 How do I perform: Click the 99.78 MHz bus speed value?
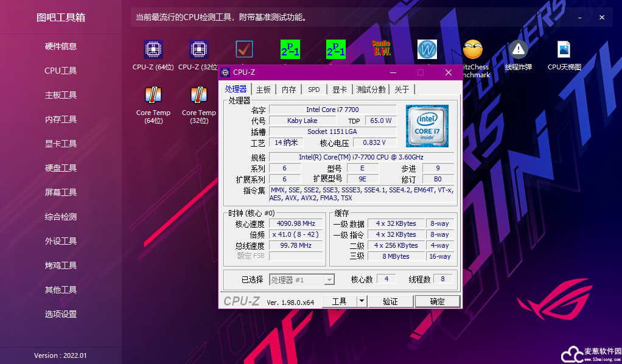point(296,245)
